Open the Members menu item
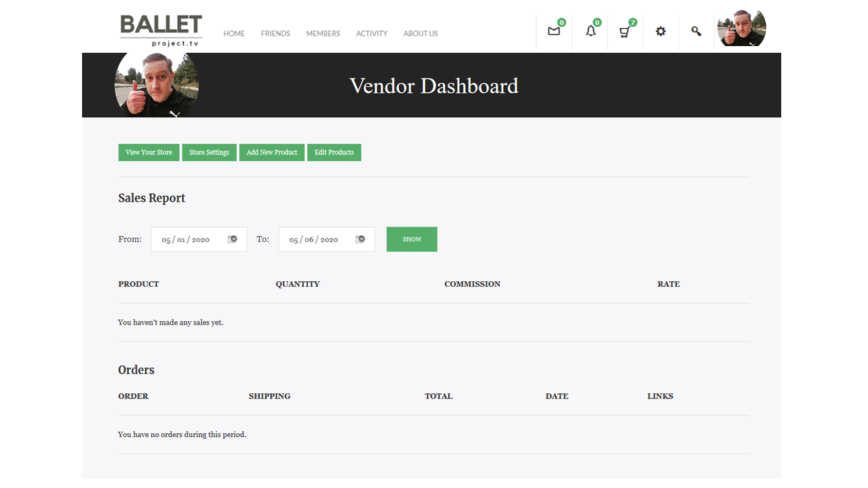This screenshot has width=868, height=488. (x=323, y=33)
